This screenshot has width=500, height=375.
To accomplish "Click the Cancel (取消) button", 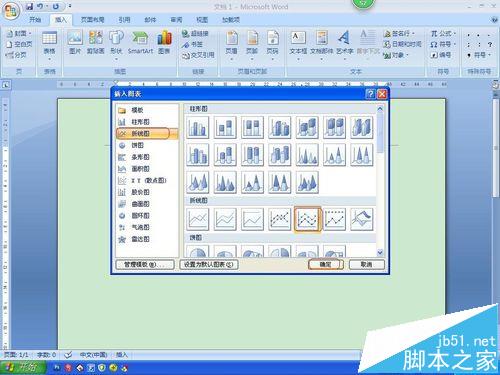I will point(366,265).
